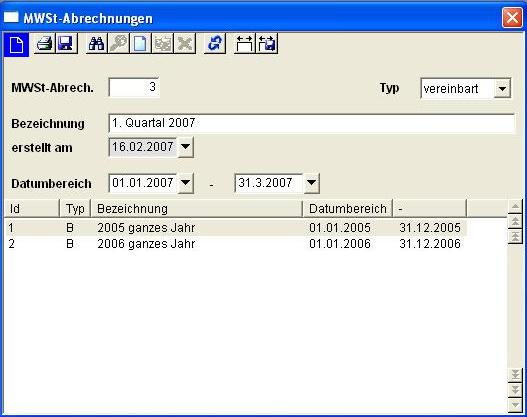Viewport: 527px width, 417px height.
Task: Click the greyed-out delete X icon
Action: point(185,43)
